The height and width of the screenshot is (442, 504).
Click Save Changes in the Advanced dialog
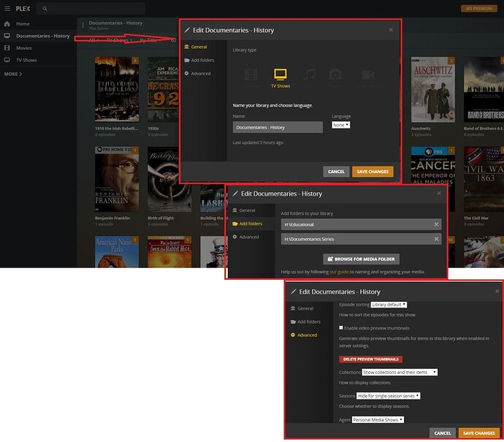tap(479, 433)
